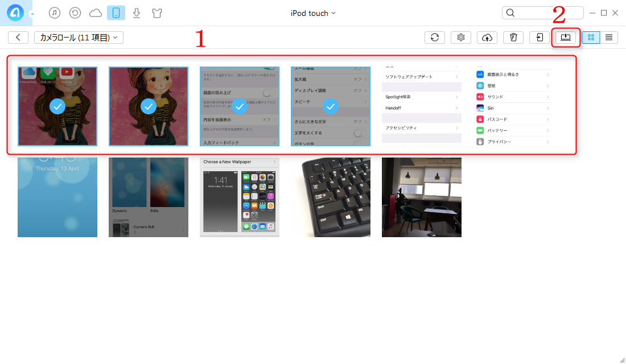This screenshot has width=626, height=364.
Task: Click the AnyTrans logo icon
Action: pyautogui.click(x=15, y=13)
